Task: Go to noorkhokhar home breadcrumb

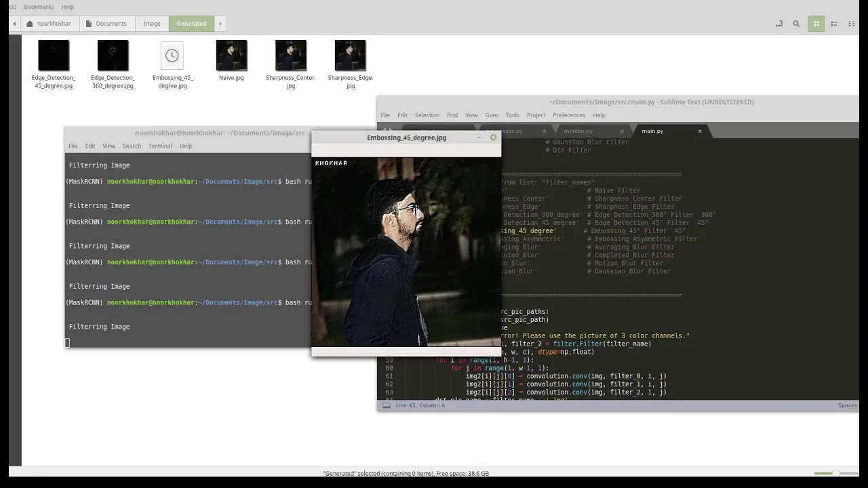Action: click(x=50, y=24)
